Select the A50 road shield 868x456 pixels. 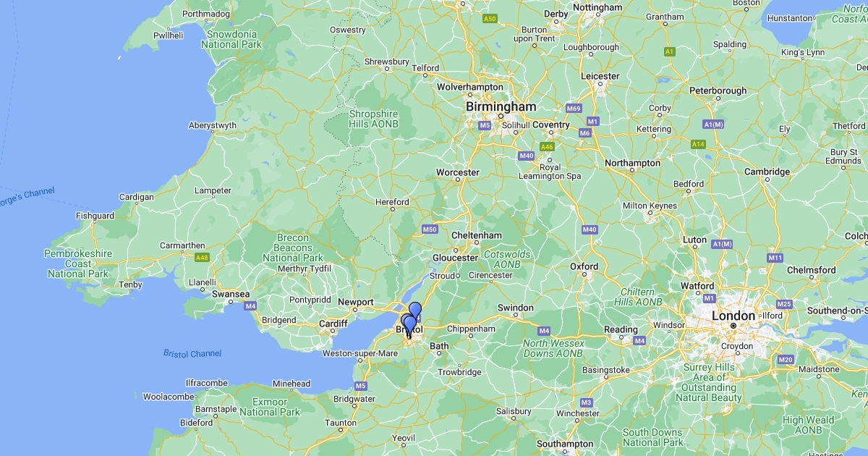(490, 18)
